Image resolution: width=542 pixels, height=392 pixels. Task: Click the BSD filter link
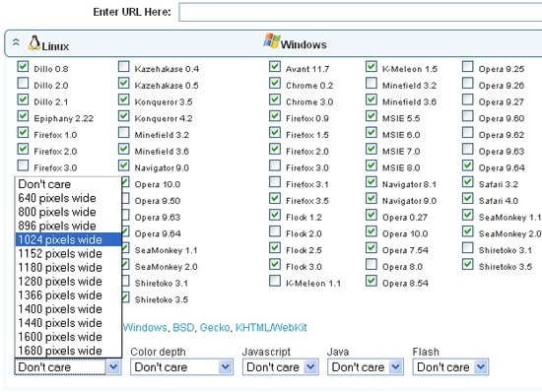[x=183, y=327]
